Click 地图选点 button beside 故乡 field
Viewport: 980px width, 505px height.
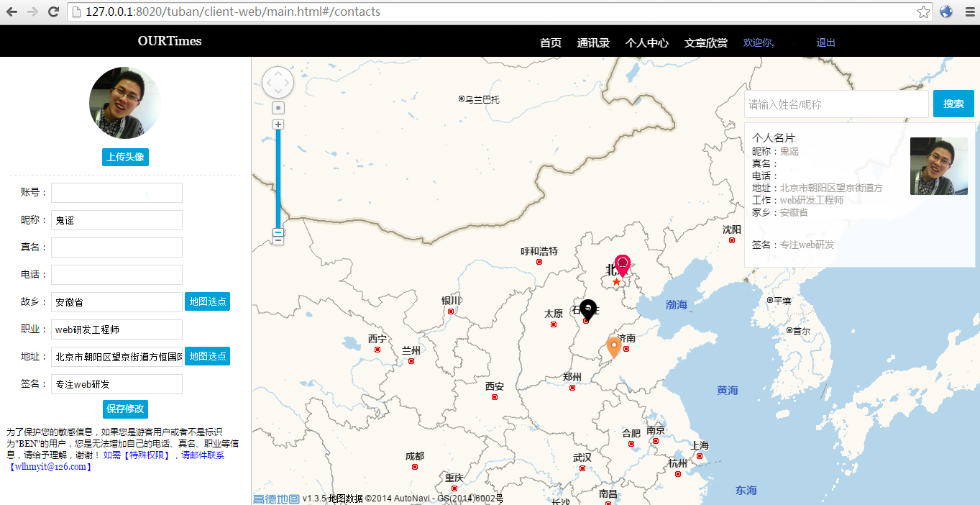pyautogui.click(x=207, y=301)
